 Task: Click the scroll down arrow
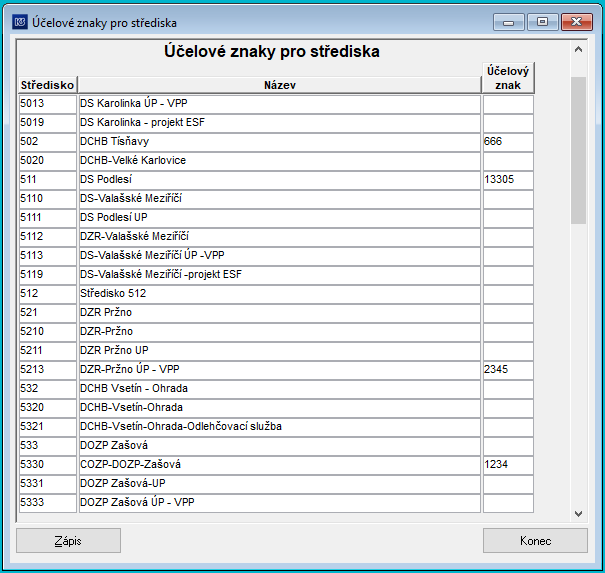(578, 514)
